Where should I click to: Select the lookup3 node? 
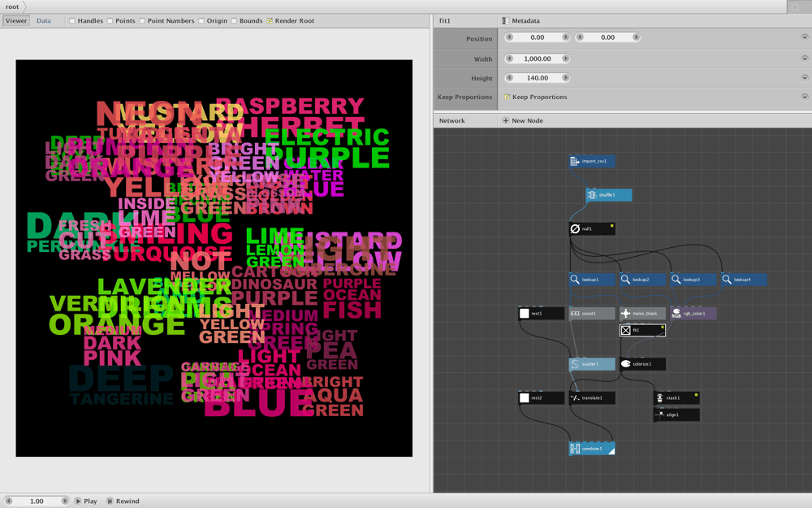point(693,280)
